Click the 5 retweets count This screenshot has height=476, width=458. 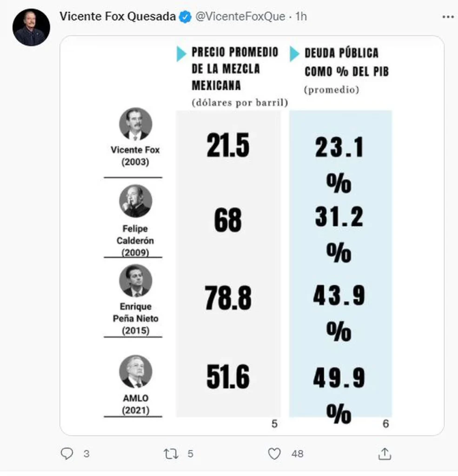pyautogui.click(x=190, y=454)
